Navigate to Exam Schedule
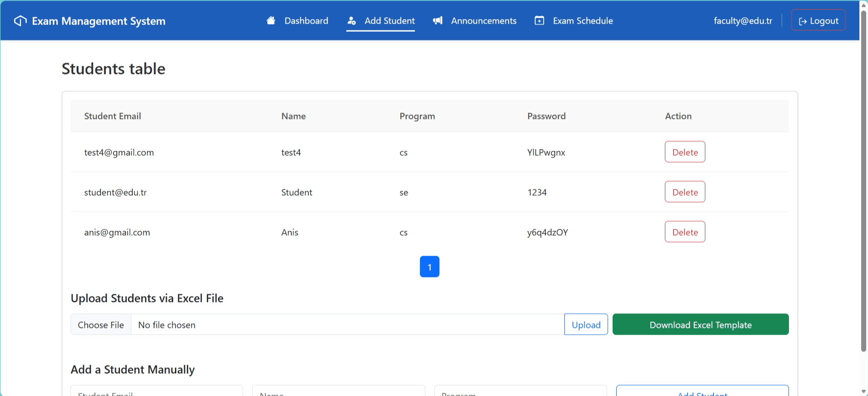 point(574,21)
